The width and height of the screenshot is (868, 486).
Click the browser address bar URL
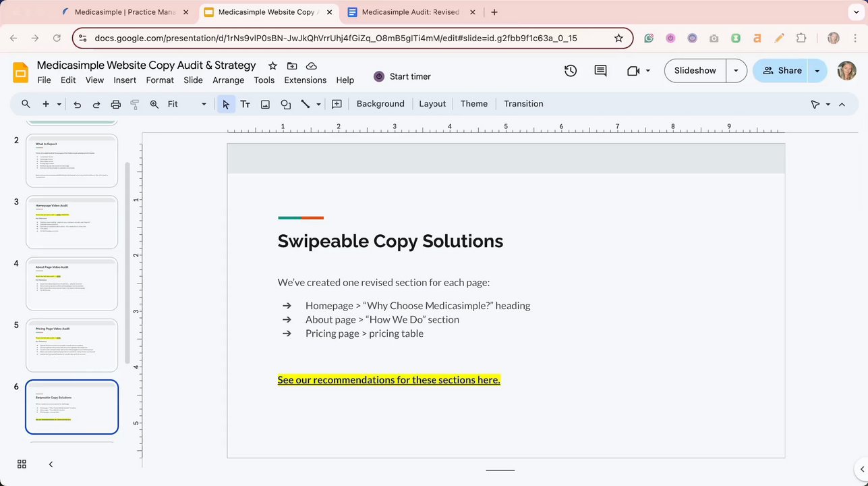[336, 38]
